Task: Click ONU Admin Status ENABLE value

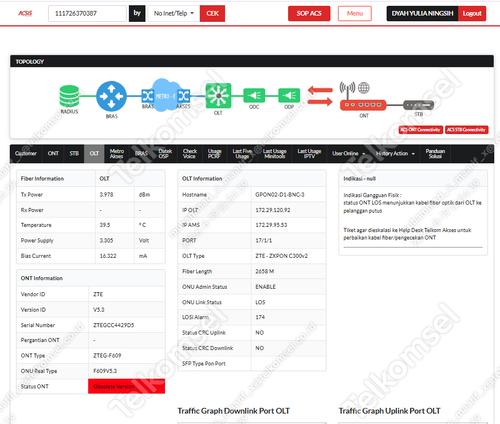Action: pos(265,287)
